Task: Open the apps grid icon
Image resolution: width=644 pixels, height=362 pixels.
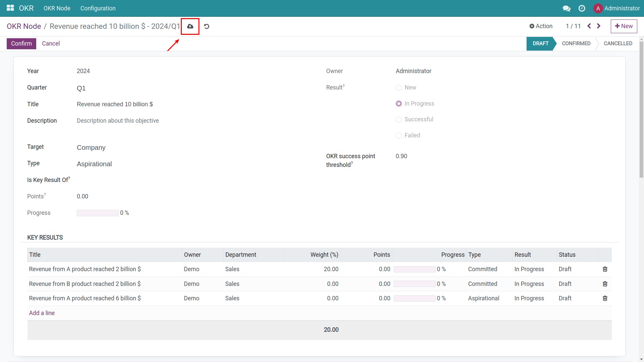Action: (x=10, y=8)
